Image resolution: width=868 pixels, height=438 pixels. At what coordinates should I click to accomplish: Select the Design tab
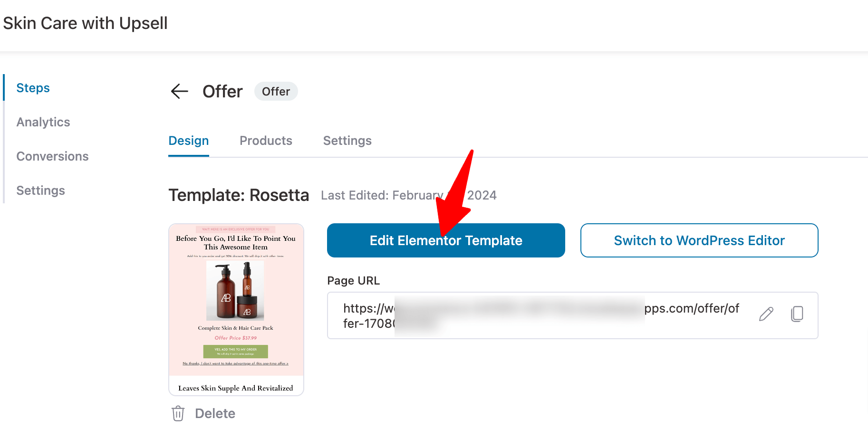click(189, 141)
